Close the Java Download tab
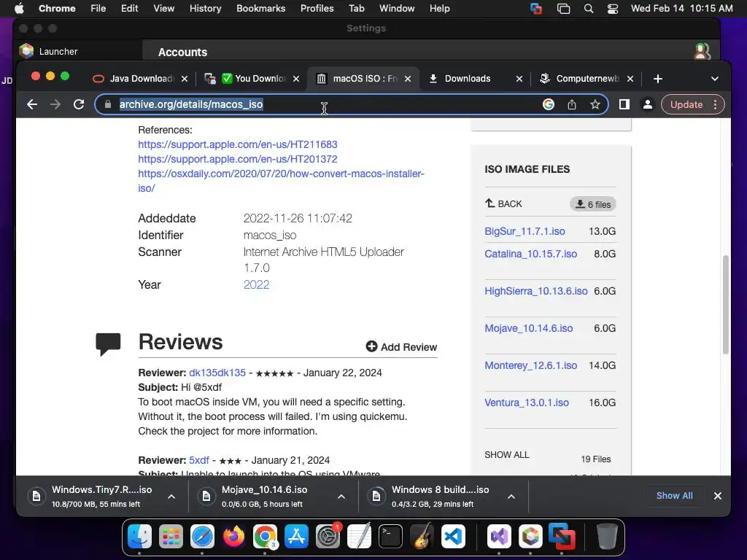 point(185,79)
